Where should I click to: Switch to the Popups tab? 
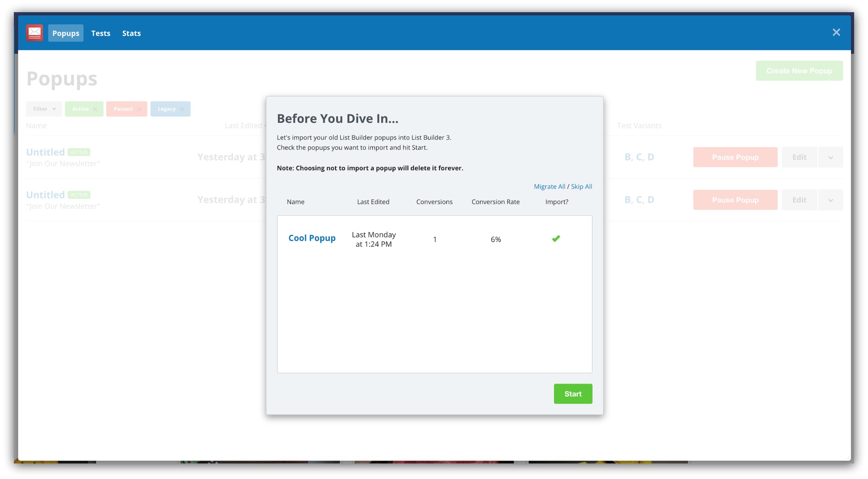pos(66,33)
